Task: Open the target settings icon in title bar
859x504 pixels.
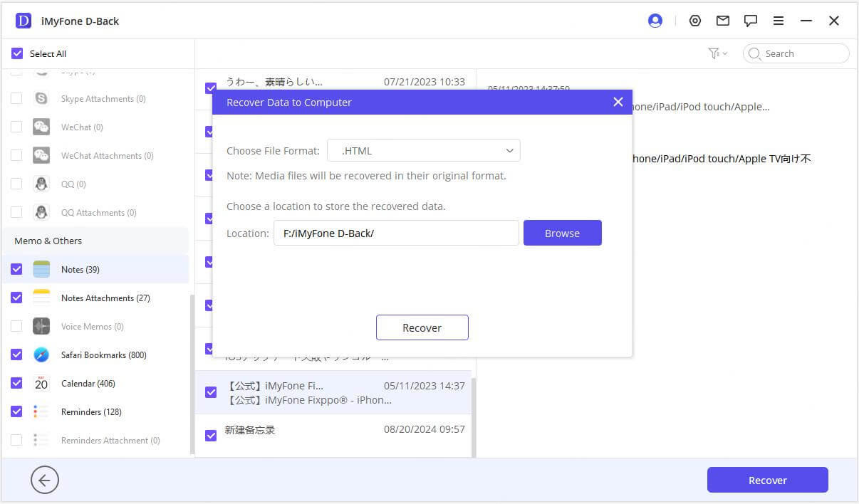Action: (x=695, y=21)
